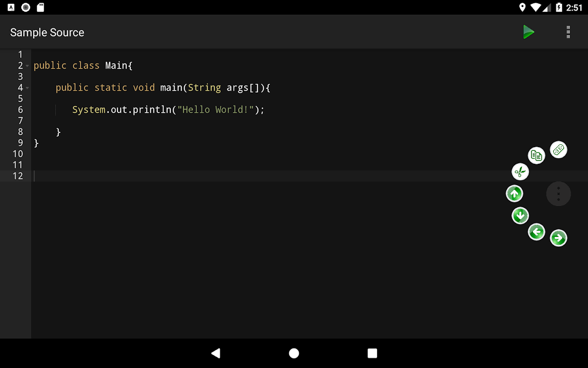Tap the scissors cut icon
This screenshot has width=588, height=368.
click(x=520, y=172)
